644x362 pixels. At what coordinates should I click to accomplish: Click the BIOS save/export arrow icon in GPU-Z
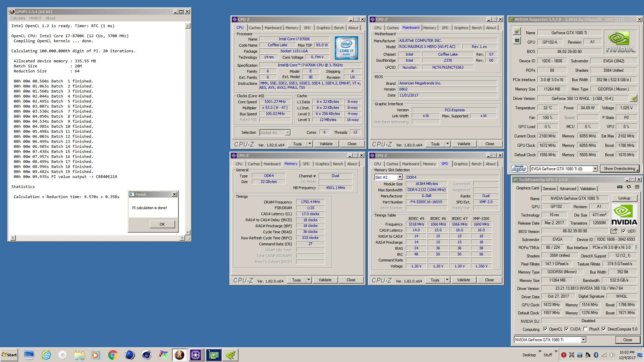[614, 231]
